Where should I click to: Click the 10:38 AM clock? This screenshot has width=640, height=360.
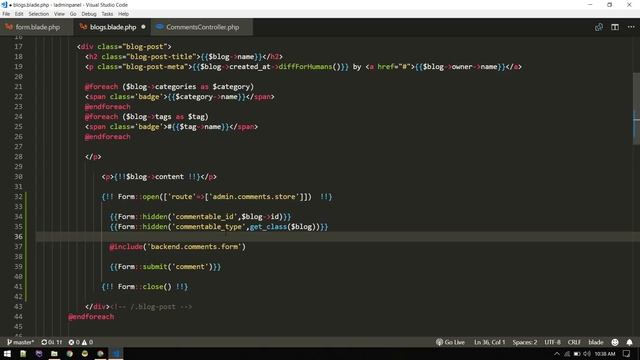605,353
